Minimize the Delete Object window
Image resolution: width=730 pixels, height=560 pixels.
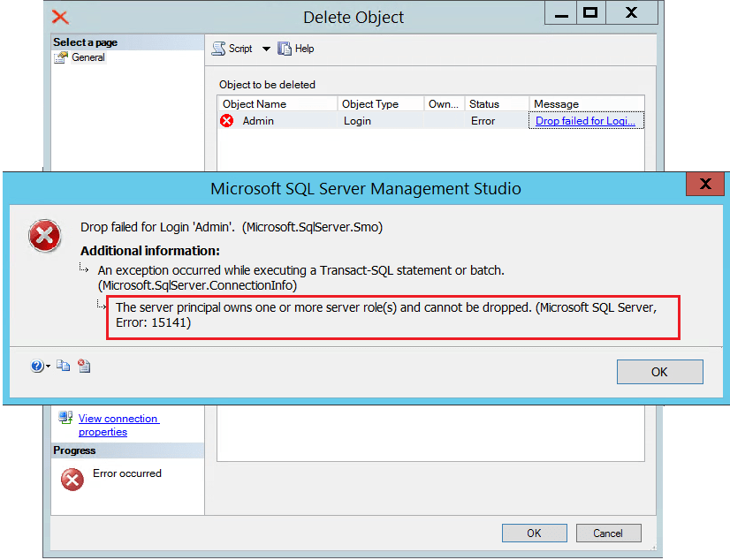coord(561,13)
